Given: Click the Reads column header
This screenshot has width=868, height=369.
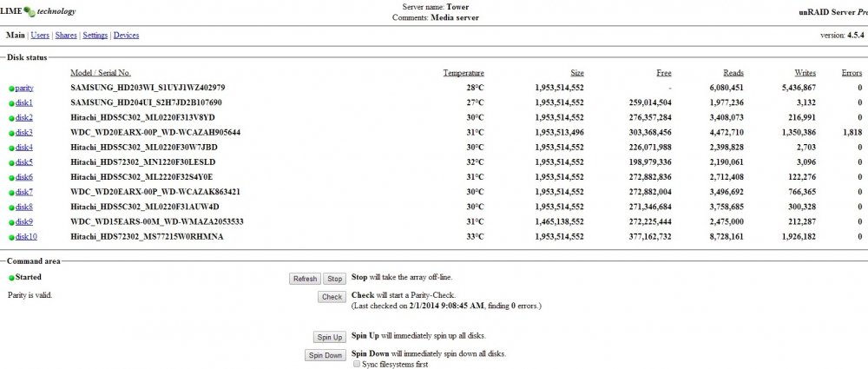Looking at the screenshot, I should click(733, 73).
